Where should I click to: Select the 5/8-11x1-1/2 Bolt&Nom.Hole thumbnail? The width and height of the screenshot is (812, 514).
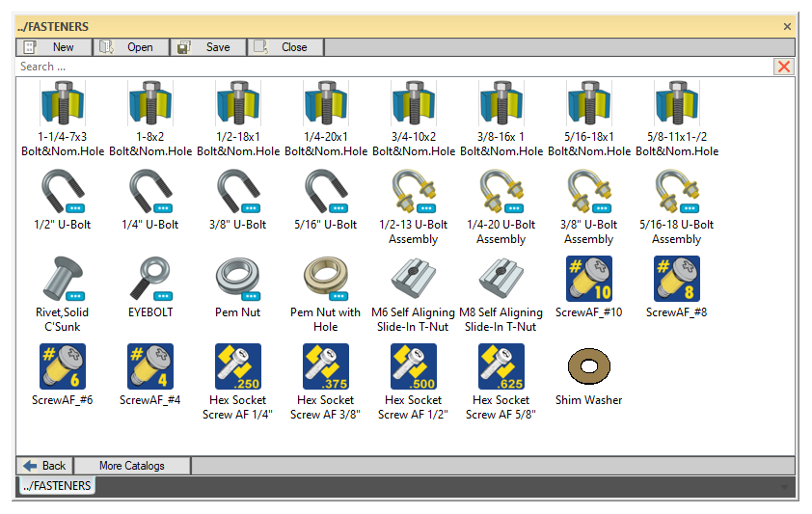(677, 103)
